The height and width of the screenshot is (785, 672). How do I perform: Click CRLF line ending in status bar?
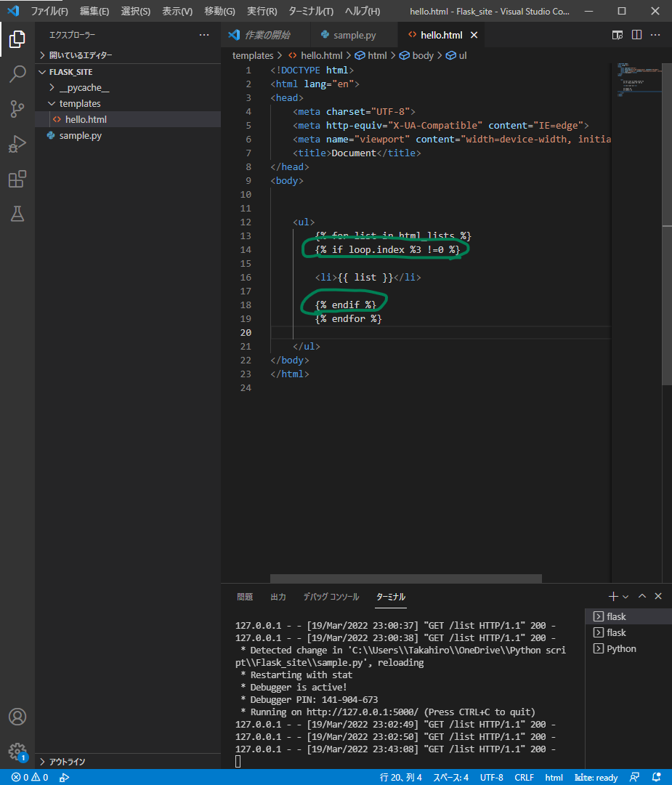coord(524,777)
